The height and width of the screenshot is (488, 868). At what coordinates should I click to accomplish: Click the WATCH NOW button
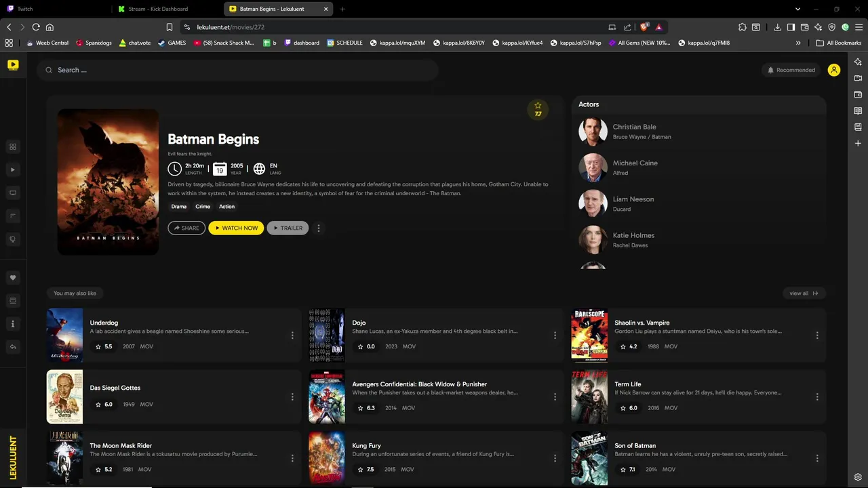pos(236,228)
